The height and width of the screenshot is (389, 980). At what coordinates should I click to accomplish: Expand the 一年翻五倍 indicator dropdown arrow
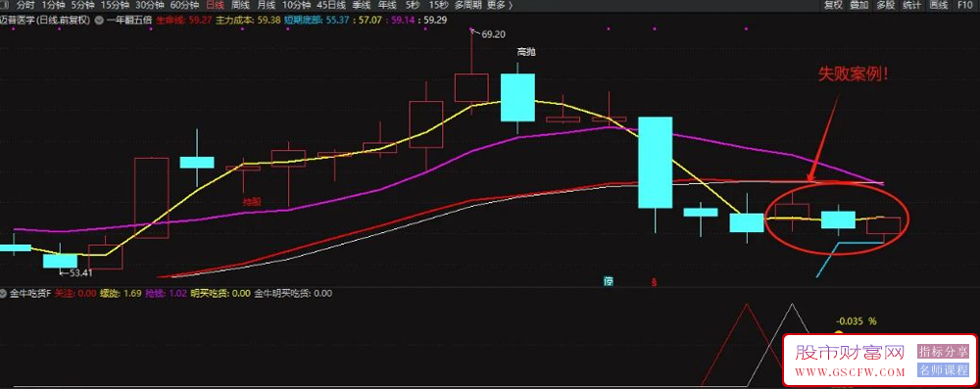[99, 20]
